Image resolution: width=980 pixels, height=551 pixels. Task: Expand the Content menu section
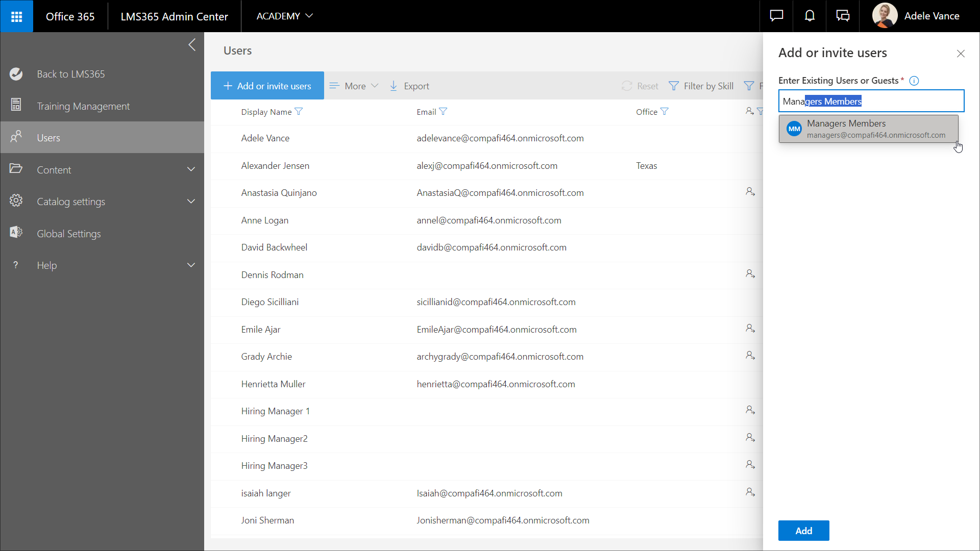[x=191, y=169]
